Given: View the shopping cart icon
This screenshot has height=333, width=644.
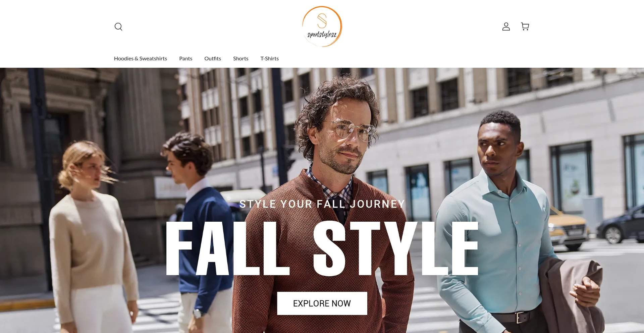Looking at the screenshot, I should coord(525,26).
